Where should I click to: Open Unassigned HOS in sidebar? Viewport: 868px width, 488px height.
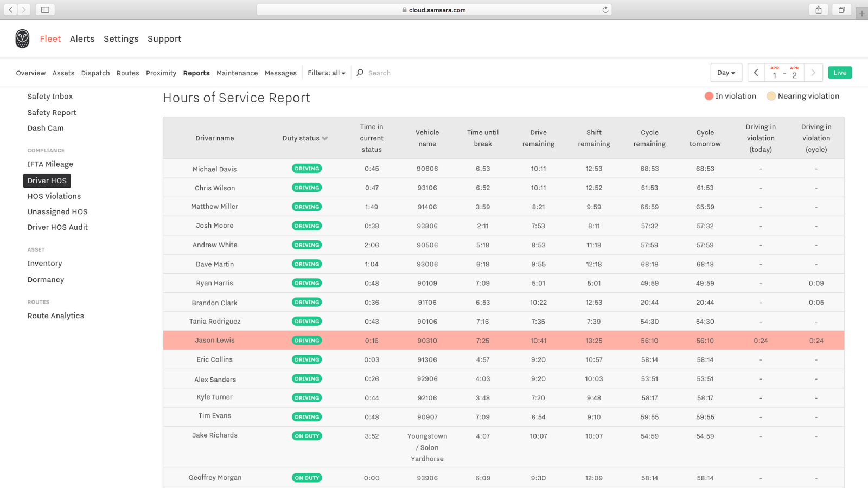tap(58, 211)
